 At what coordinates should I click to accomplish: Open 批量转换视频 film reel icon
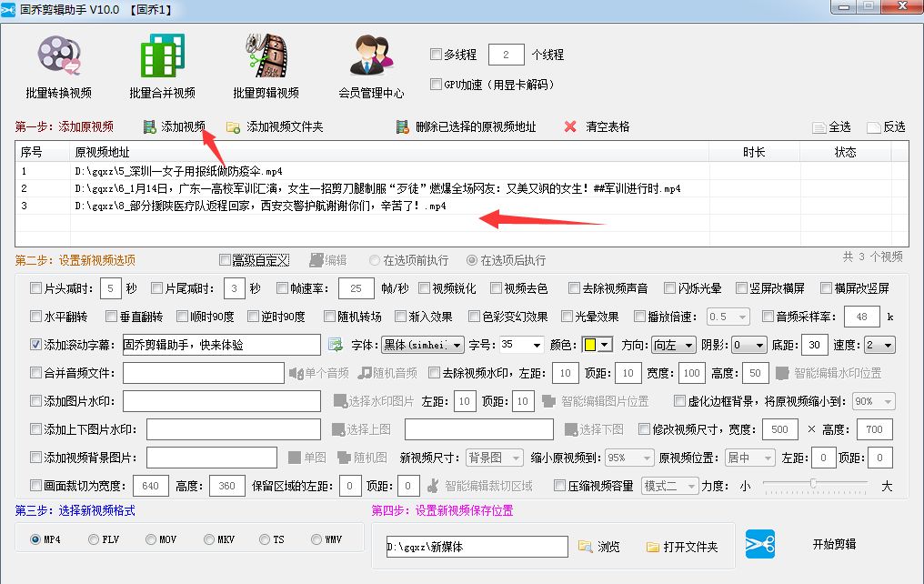pos(59,55)
